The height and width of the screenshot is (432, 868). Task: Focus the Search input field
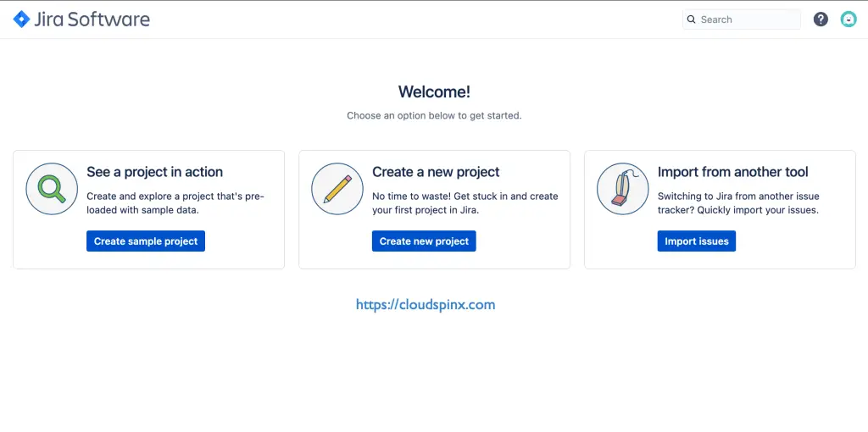(741, 19)
